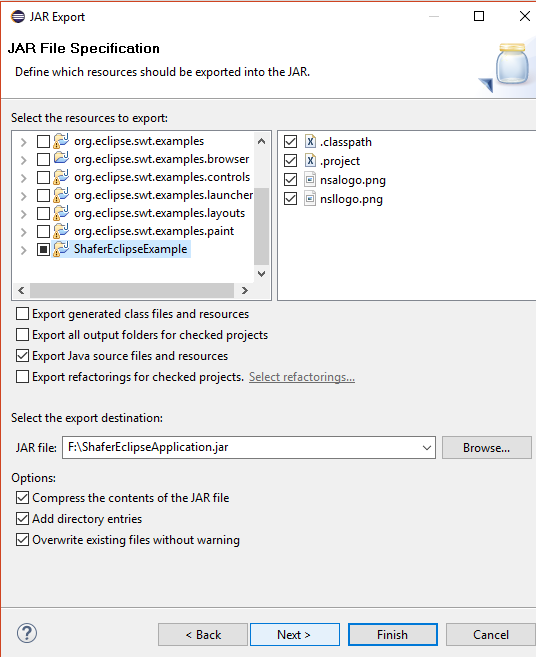
Task: Click the nsalogo.png image file icon
Action: (x=310, y=180)
